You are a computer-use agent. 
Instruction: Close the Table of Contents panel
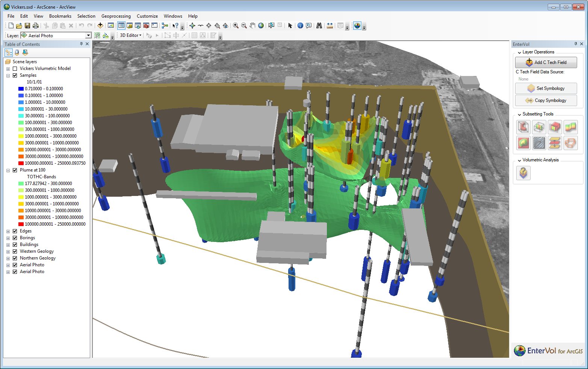tap(87, 44)
